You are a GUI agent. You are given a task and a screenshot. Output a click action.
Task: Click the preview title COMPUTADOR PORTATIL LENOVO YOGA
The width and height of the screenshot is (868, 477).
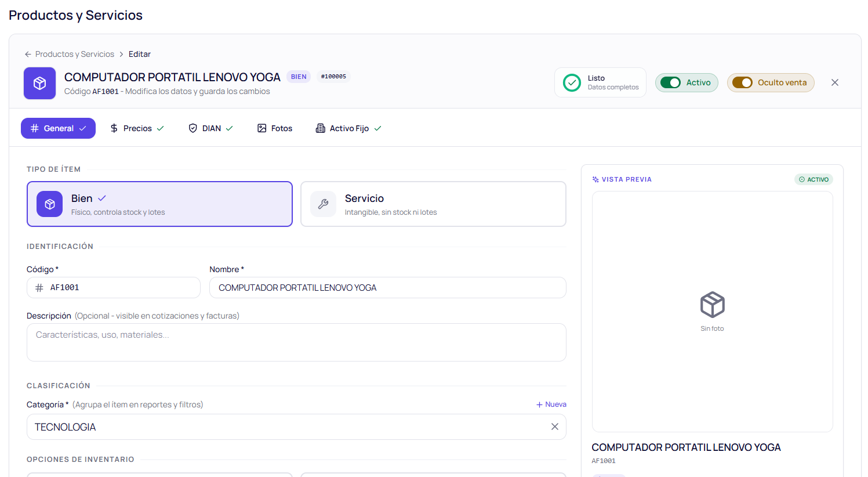click(x=686, y=447)
